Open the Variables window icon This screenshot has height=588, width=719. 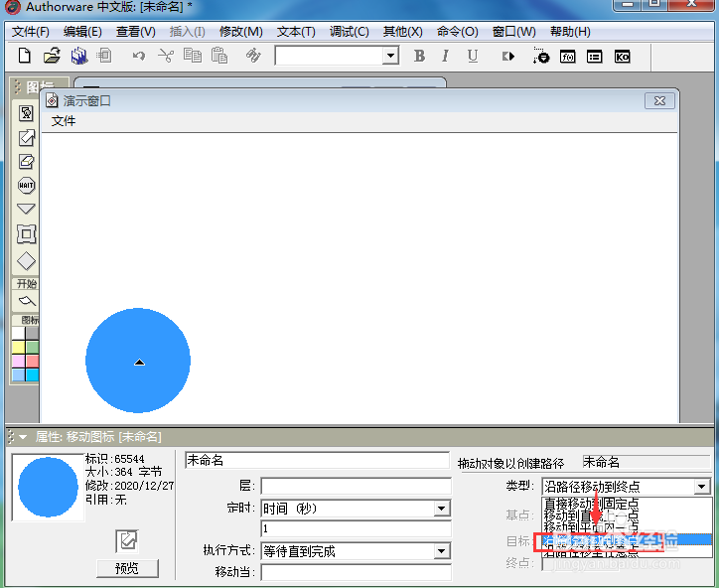594,57
